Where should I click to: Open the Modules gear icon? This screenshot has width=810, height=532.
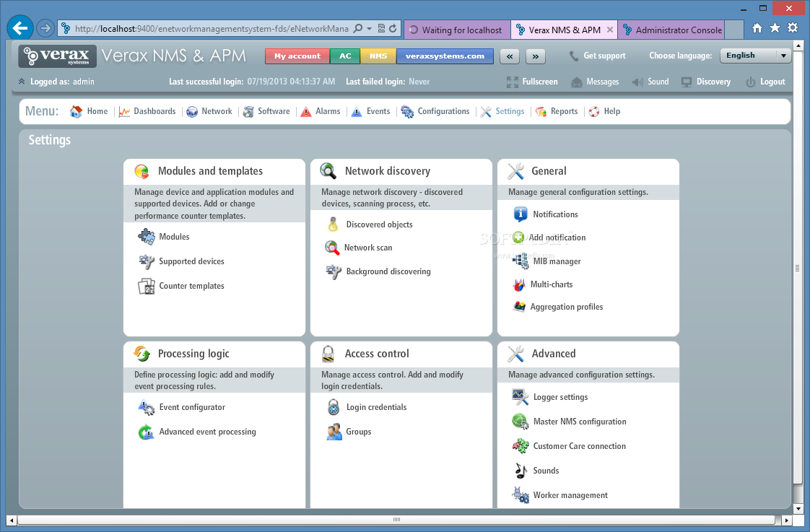click(147, 237)
